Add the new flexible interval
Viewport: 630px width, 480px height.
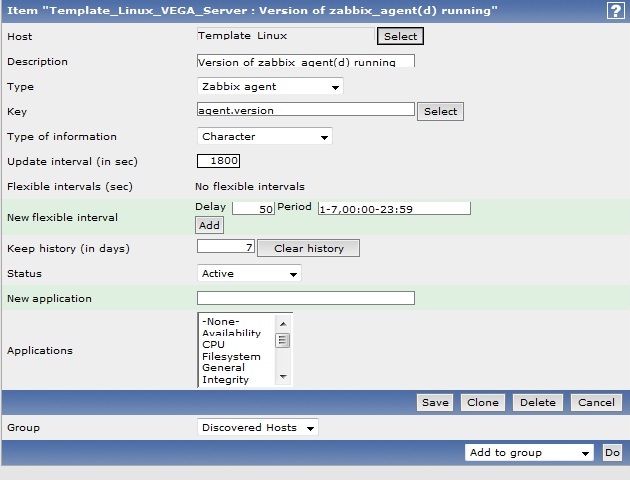[x=209, y=225]
